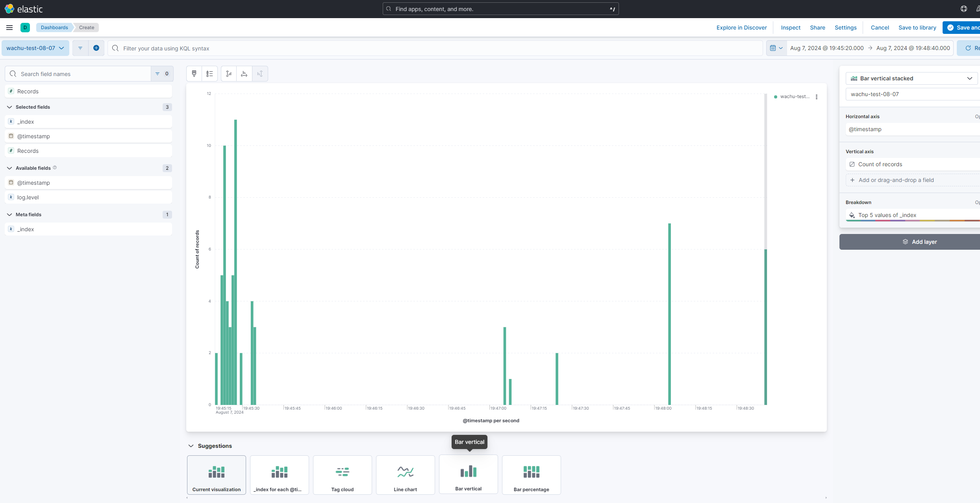Open the Inspect menu item
Image resolution: width=980 pixels, height=503 pixels.
click(790, 28)
